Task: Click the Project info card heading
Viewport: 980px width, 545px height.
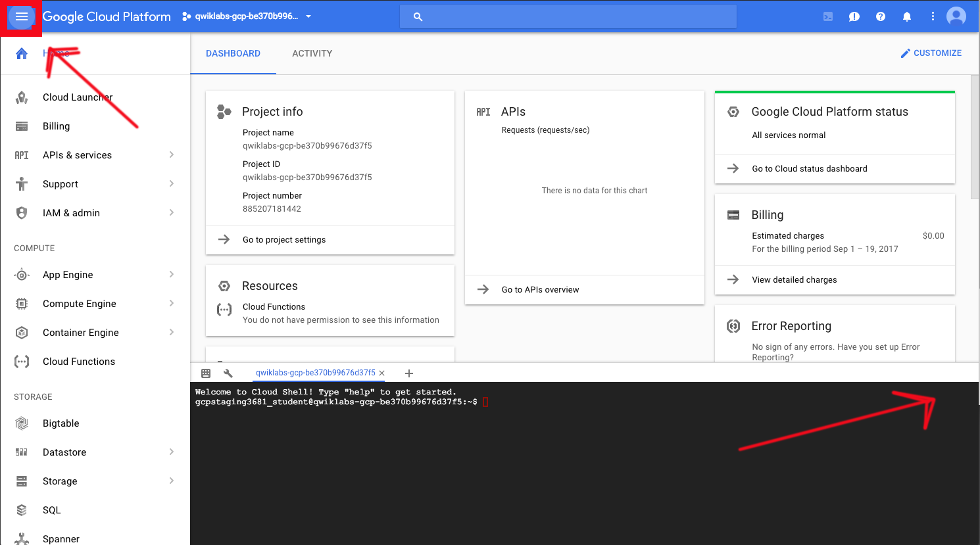Action: pyautogui.click(x=272, y=112)
